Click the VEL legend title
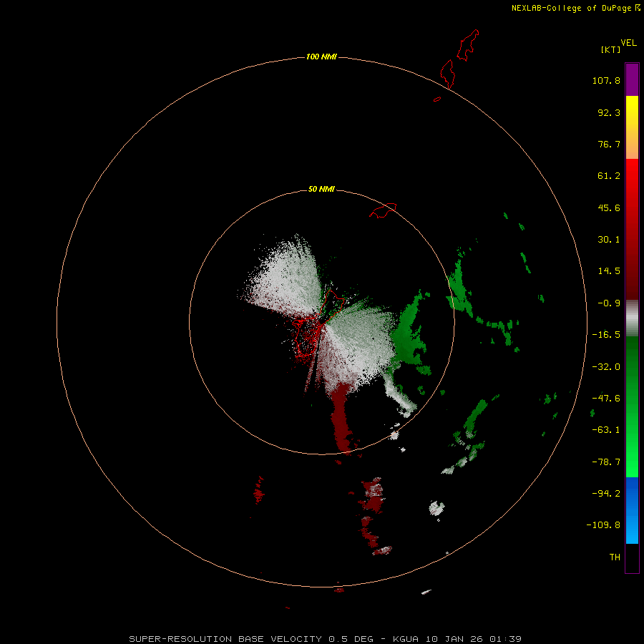Viewport: 644px width, 644px height. tap(628, 43)
